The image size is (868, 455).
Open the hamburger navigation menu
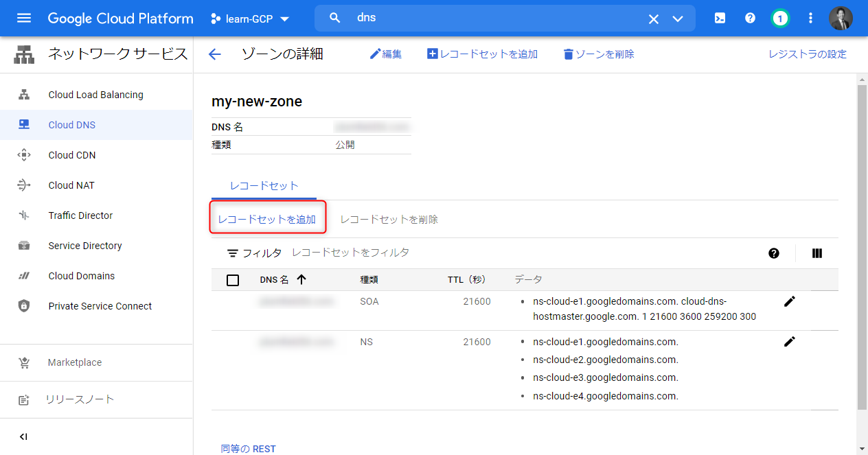tap(24, 19)
